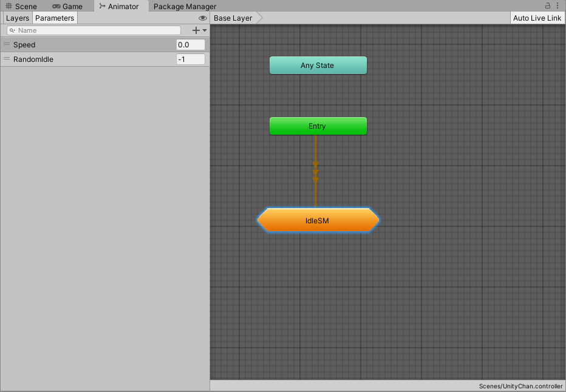The width and height of the screenshot is (566, 392).
Task: Select the RandomIdle parameter row
Action: point(104,59)
